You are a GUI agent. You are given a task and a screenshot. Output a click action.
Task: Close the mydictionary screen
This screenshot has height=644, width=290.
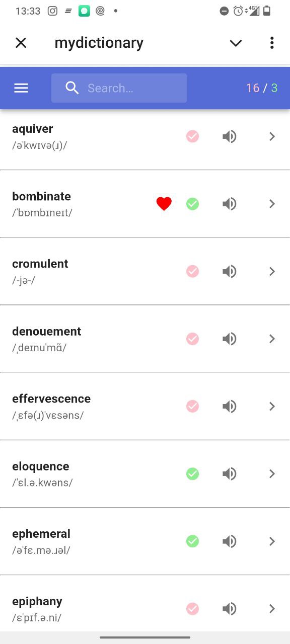[x=21, y=43]
